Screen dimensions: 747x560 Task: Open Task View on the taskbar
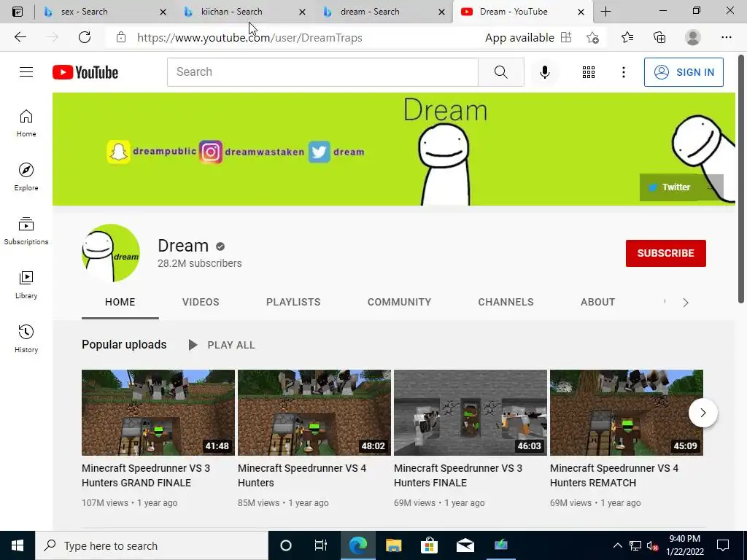pyautogui.click(x=321, y=545)
